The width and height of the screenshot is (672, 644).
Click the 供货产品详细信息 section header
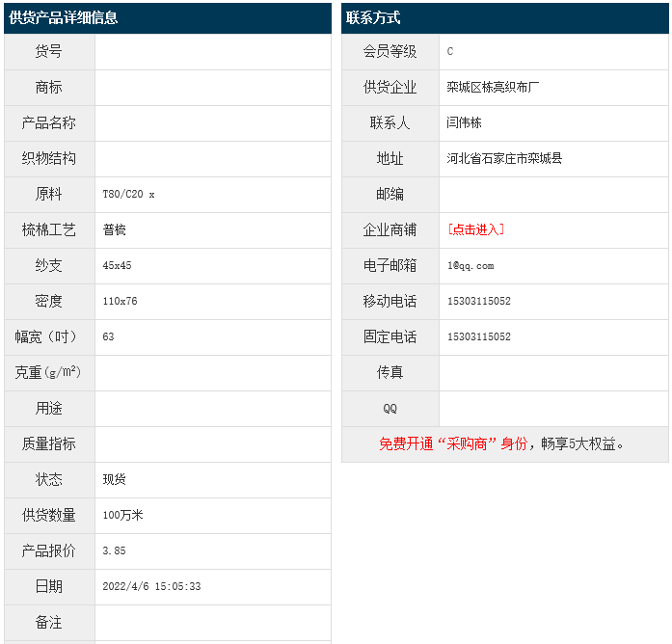[64, 17]
